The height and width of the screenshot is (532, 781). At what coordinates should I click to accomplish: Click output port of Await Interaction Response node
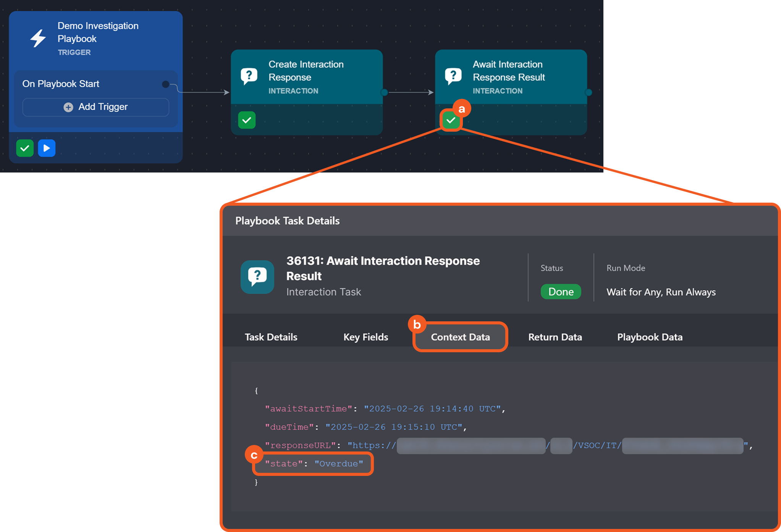point(589,92)
